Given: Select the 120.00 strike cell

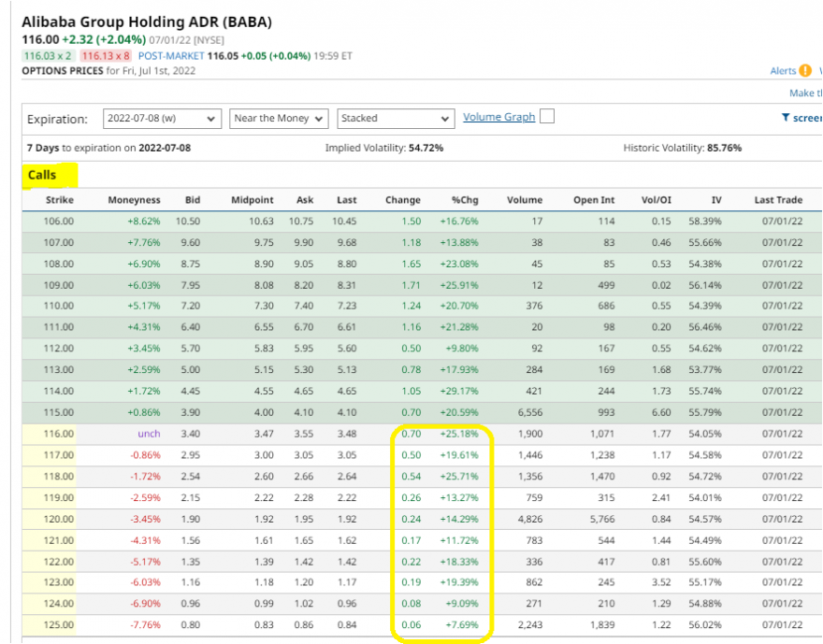Looking at the screenshot, I should 59,519.
